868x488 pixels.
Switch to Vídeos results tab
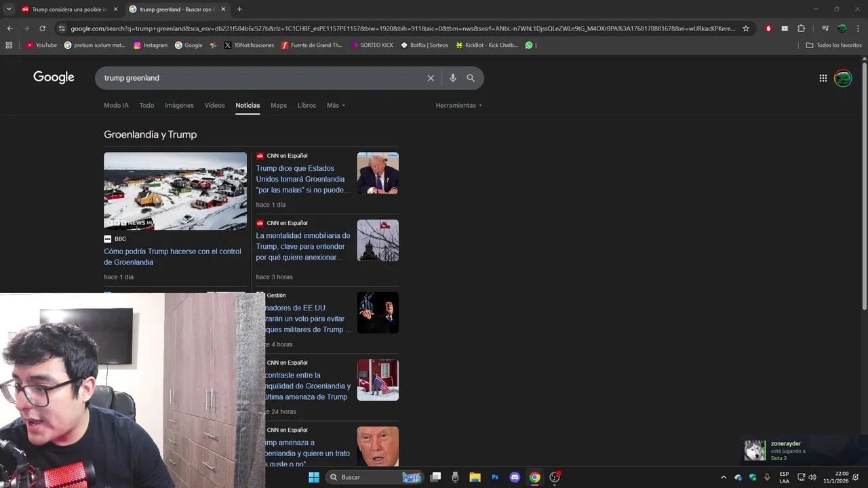coord(215,105)
